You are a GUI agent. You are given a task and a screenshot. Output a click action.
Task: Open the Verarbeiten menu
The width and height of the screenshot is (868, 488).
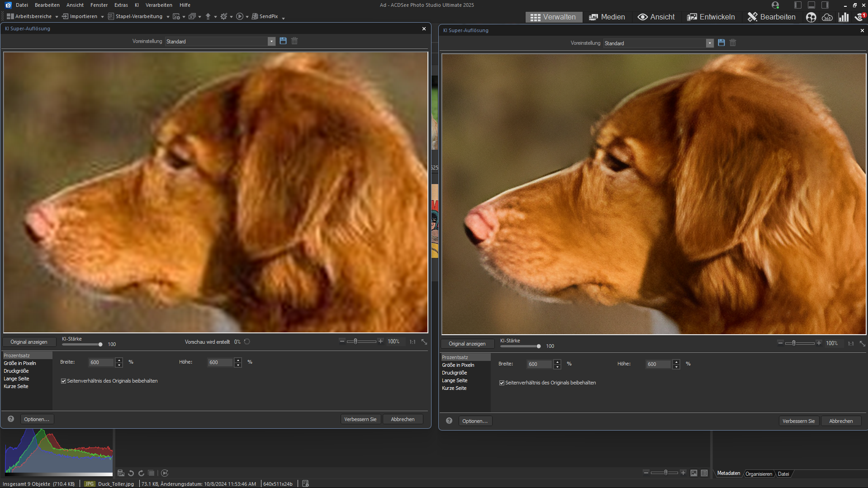click(x=159, y=5)
